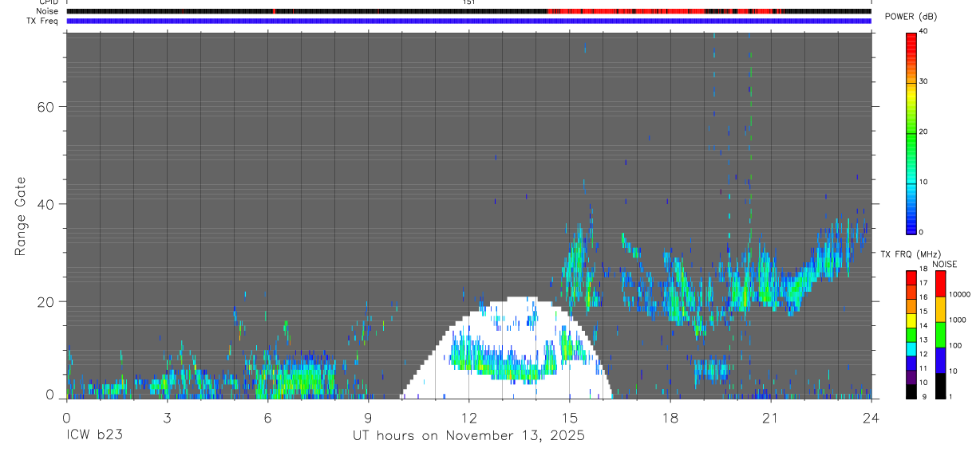
Task: Click the y-axis tick label '40'
Action: tap(47, 204)
